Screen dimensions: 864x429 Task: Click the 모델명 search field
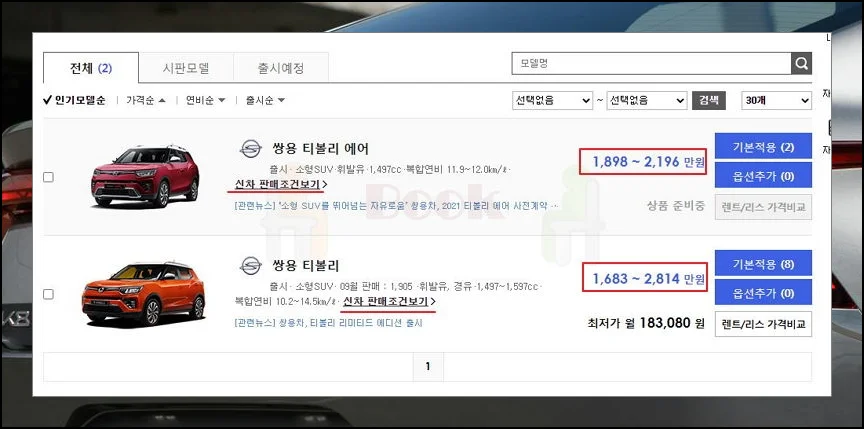652,63
